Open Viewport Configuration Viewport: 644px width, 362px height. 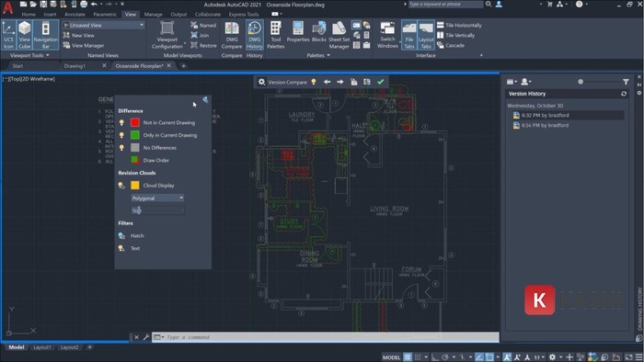point(167,35)
